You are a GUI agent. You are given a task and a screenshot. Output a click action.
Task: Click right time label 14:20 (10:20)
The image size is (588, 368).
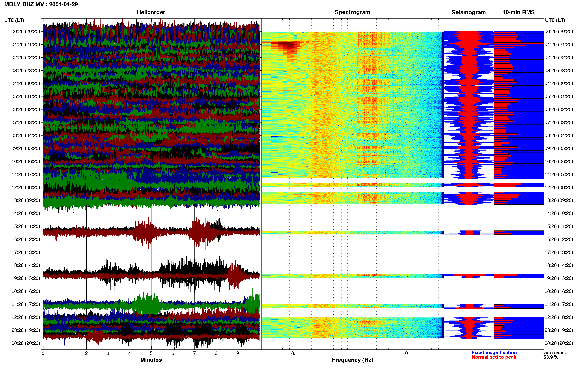[x=559, y=213]
